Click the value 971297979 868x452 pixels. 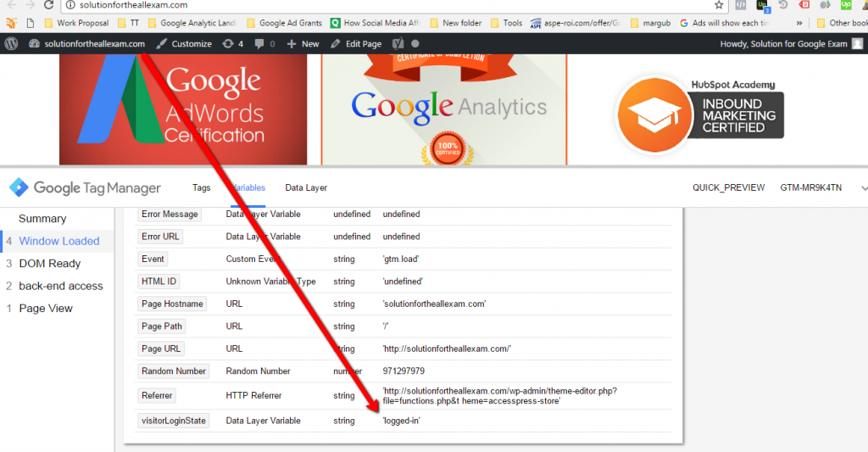coord(403,371)
